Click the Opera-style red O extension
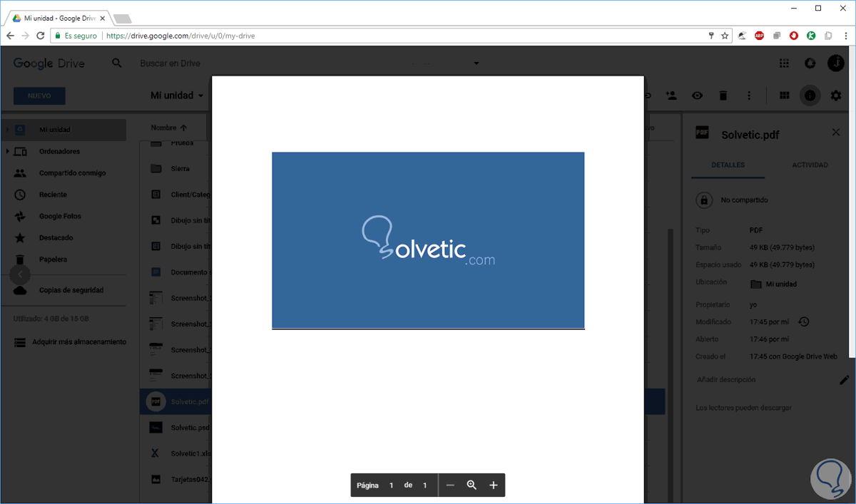856x504 pixels. [793, 35]
